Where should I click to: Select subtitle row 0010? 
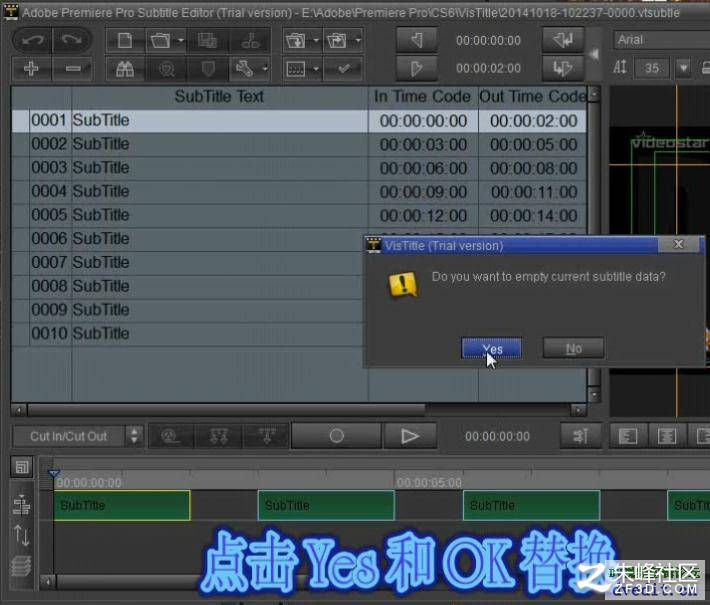(x=187, y=334)
